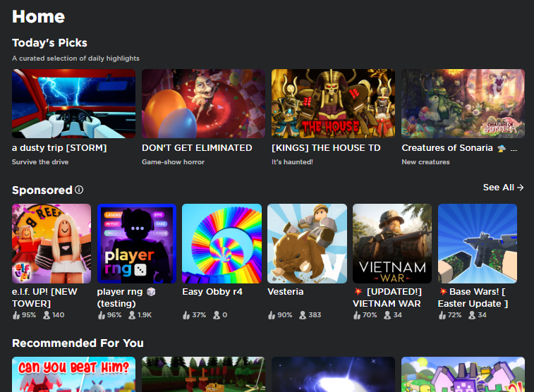Click the 72% rating text
Image resolution: width=534 pixels, height=392 pixels.
[455, 315]
